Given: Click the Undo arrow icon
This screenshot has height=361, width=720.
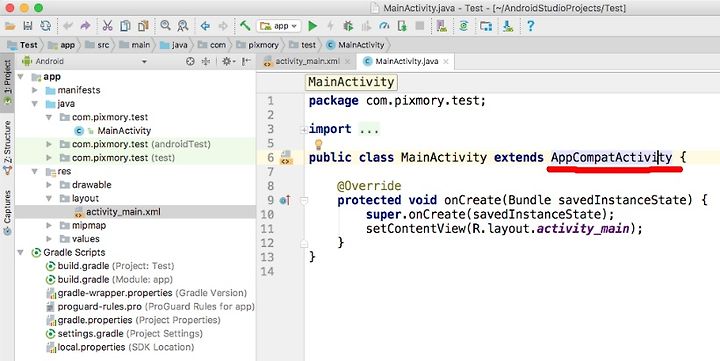Looking at the screenshot, I should coord(68,26).
